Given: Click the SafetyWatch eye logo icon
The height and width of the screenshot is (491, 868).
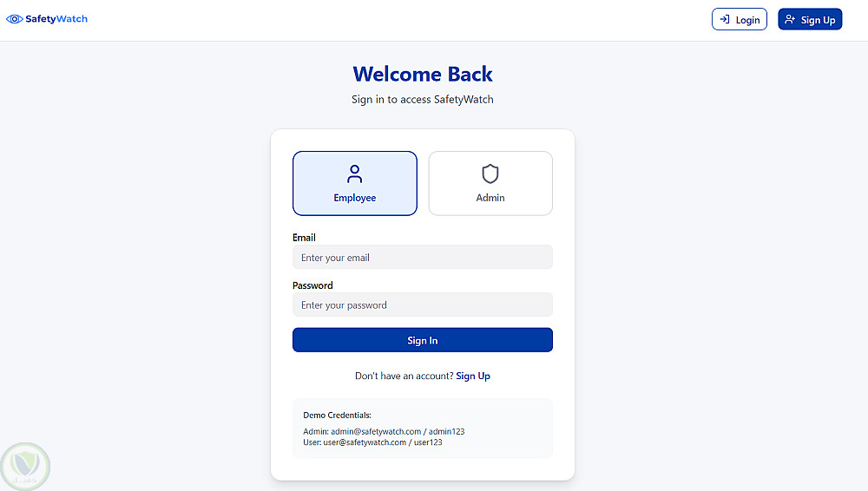Looking at the screenshot, I should coord(14,19).
